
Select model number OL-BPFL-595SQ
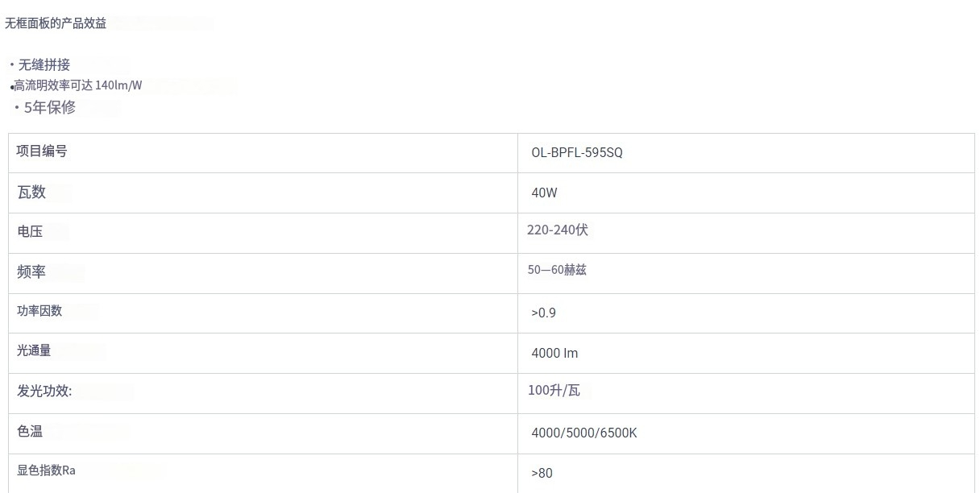pos(577,152)
